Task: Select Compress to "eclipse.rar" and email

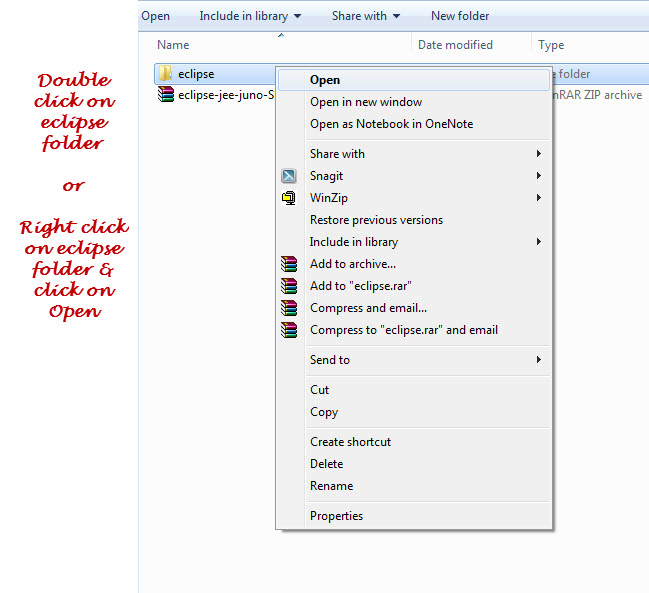Action: click(414, 330)
